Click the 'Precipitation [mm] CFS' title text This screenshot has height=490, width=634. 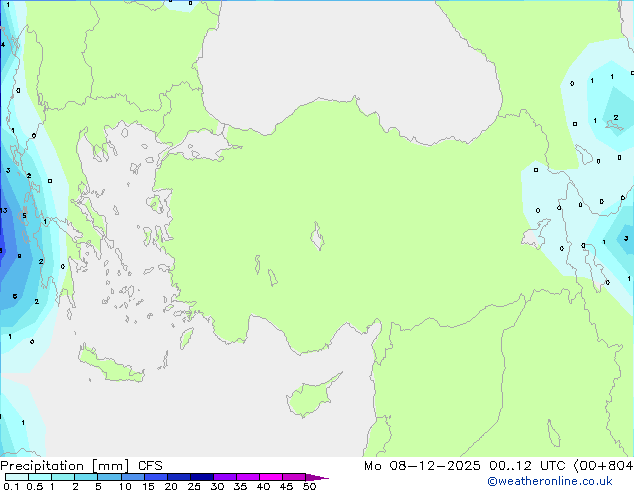coord(81,466)
